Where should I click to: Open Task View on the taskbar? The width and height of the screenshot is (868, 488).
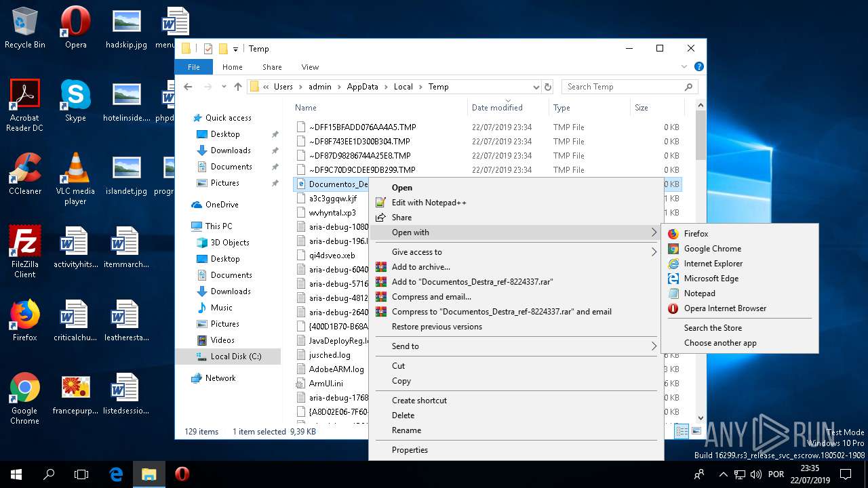pyautogui.click(x=81, y=474)
